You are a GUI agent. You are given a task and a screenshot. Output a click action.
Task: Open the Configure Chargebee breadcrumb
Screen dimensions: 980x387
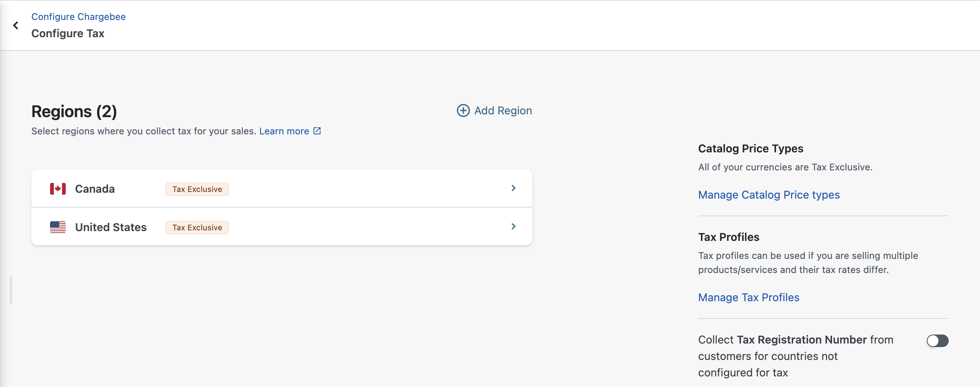tap(78, 17)
